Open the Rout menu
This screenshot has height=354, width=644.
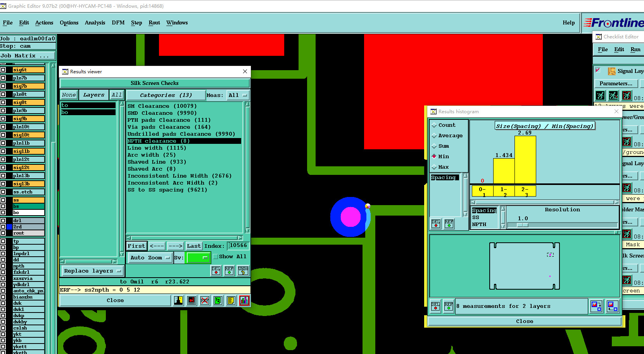pos(154,23)
